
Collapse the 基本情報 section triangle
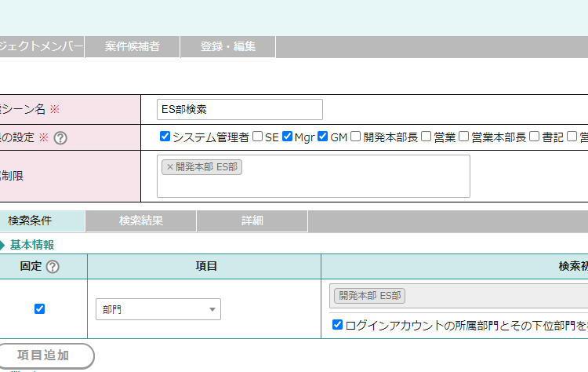pyautogui.click(x=2, y=245)
